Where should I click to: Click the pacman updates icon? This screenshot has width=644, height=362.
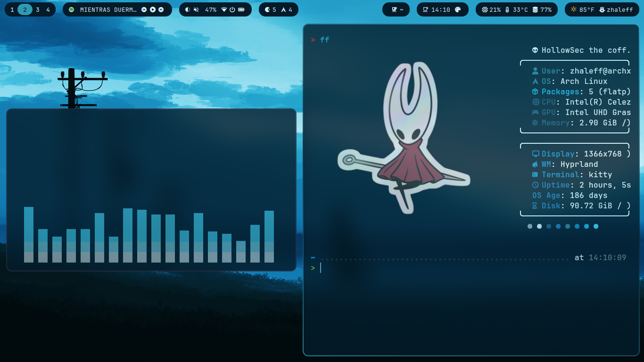268,9
